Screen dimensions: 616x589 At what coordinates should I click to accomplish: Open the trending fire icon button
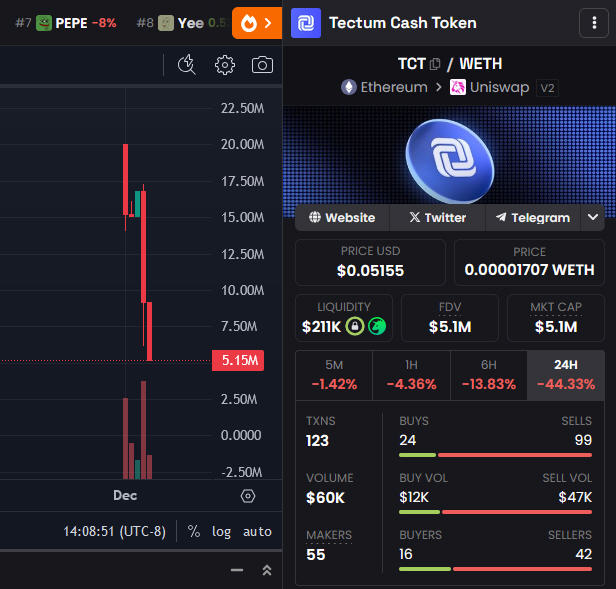point(257,23)
